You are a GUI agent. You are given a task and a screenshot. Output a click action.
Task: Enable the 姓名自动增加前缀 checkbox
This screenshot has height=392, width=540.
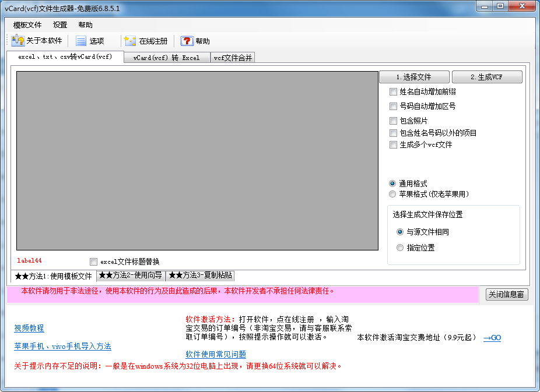pyautogui.click(x=394, y=91)
